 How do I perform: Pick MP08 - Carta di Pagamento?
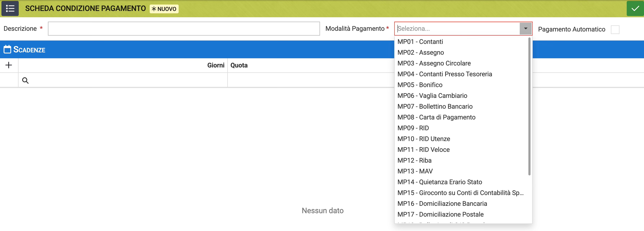[x=436, y=117]
